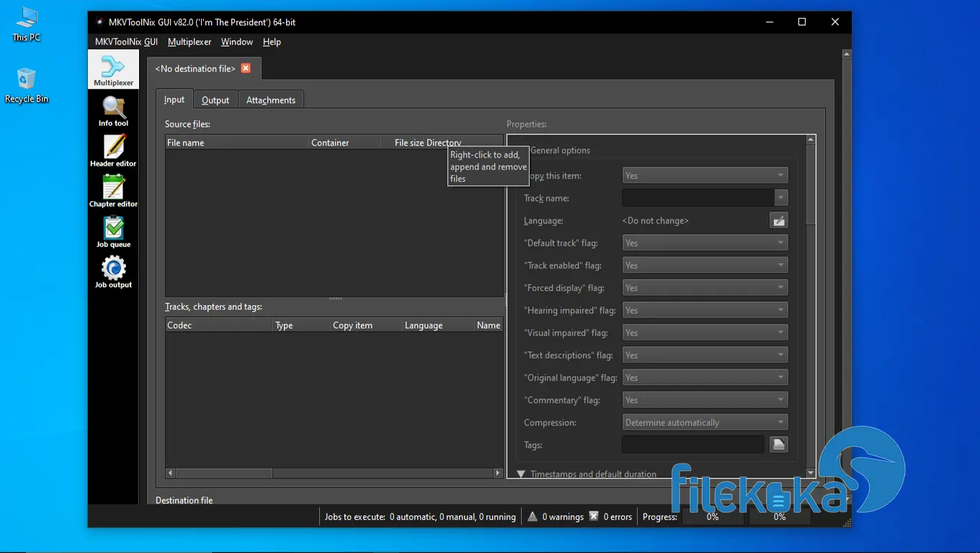Viewport: 980px width, 553px height.
Task: Select the No destination file tab
Action: [195, 68]
